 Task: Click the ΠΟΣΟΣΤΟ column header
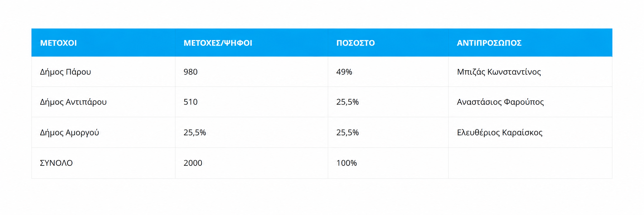point(356,43)
